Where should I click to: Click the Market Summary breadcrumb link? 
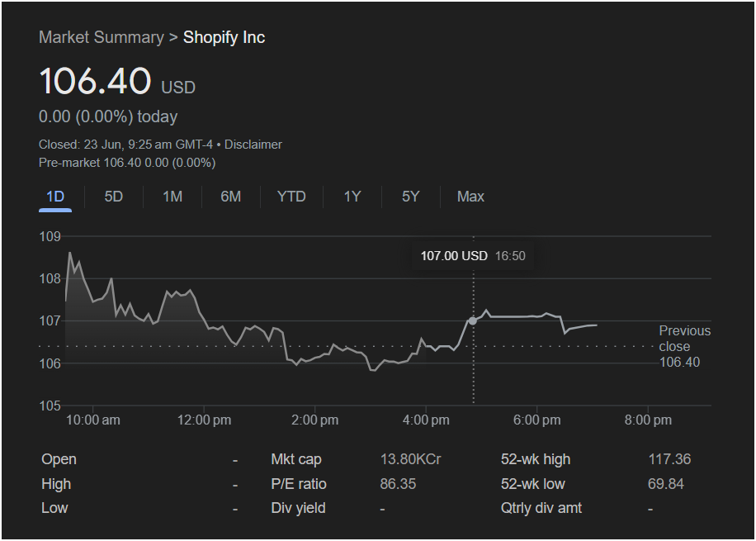click(101, 37)
